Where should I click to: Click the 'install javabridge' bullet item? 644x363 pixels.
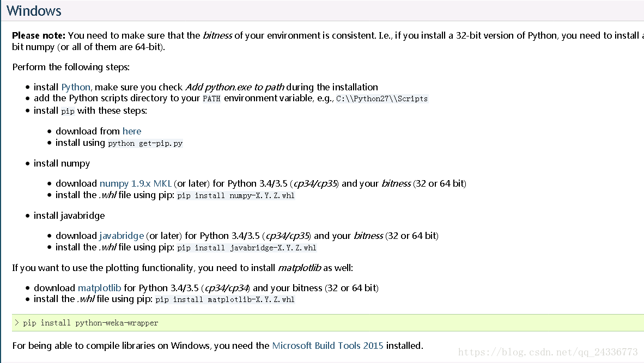coord(69,216)
